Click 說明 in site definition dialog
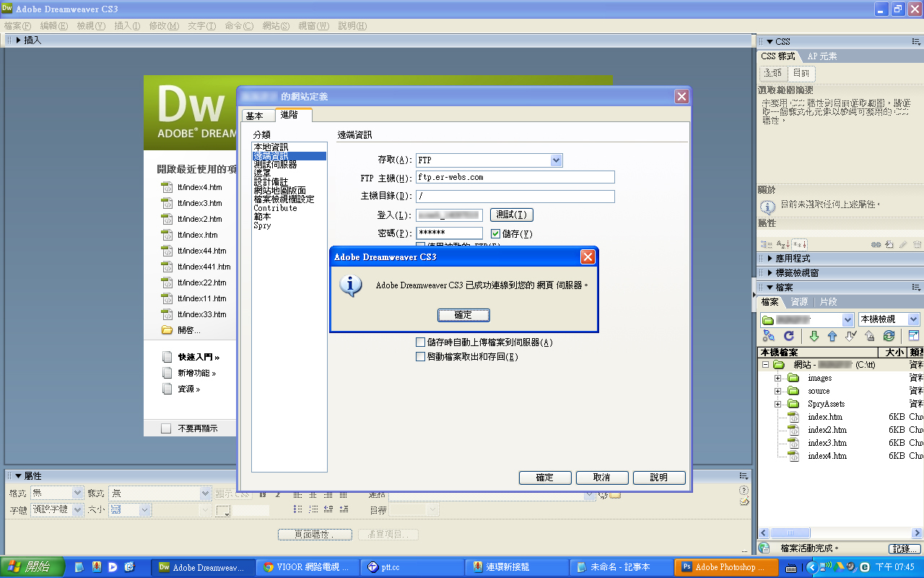The image size is (924, 578). pyautogui.click(x=659, y=478)
